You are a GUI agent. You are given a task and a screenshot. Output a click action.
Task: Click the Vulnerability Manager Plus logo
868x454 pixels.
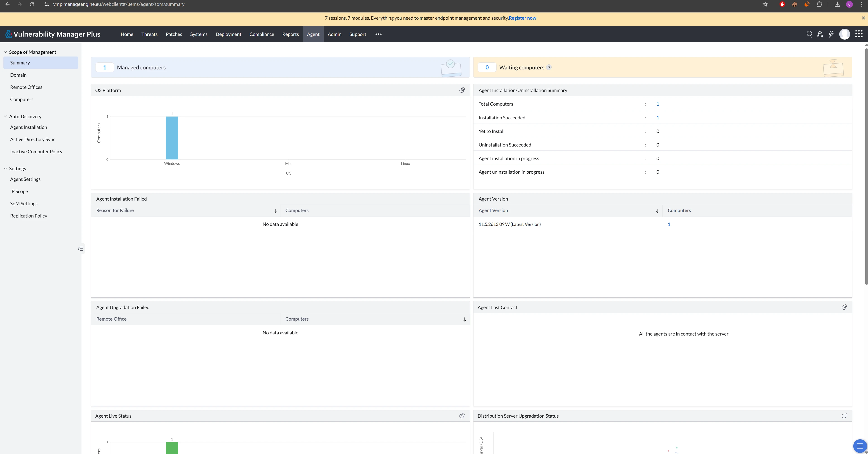tap(53, 34)
